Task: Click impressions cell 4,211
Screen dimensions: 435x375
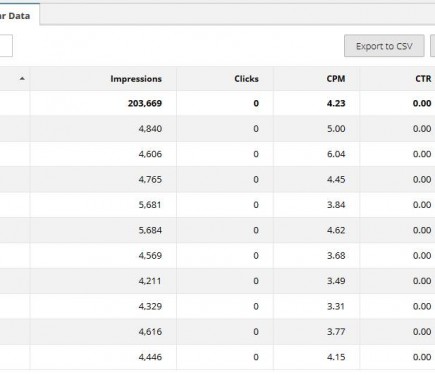Action: 150,281
